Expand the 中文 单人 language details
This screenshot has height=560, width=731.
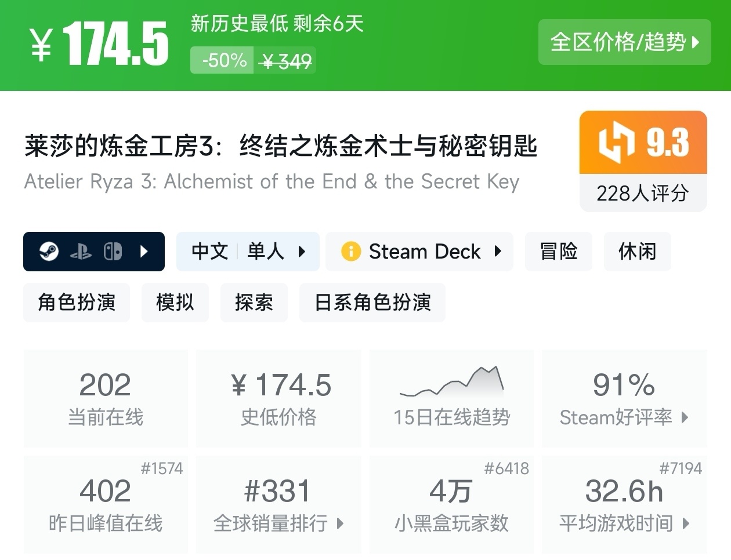pos(248,252)
